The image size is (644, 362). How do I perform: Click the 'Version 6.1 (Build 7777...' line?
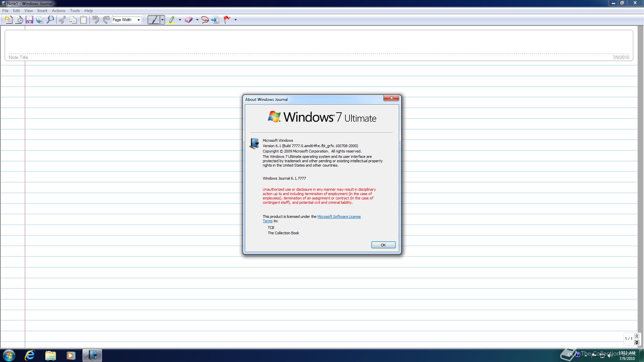(310, 146)
